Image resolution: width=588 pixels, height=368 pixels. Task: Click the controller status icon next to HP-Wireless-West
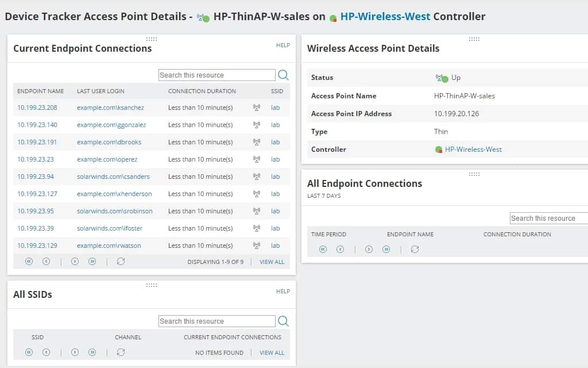click(438, 149)
